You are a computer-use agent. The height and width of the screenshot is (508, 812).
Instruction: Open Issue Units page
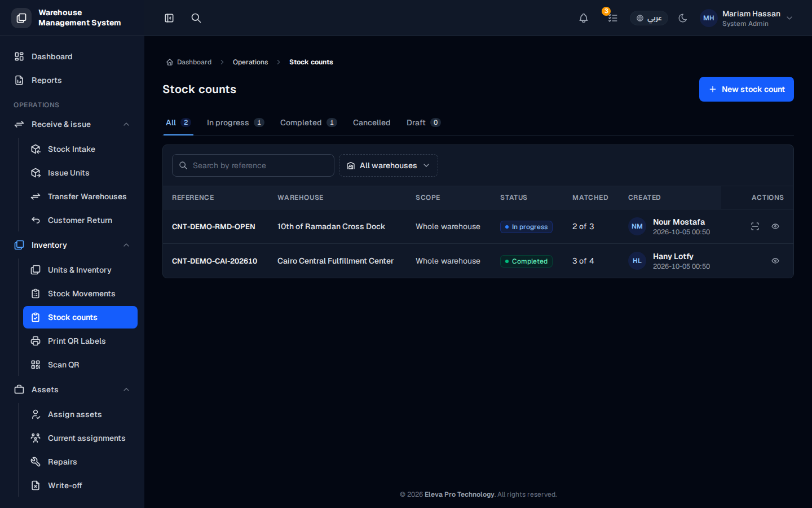click(x=80, y=173)
